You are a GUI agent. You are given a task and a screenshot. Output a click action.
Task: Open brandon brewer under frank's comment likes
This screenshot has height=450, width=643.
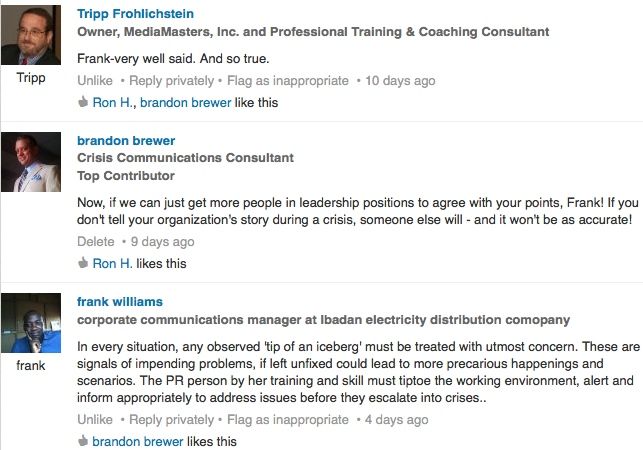pos(139,441)
